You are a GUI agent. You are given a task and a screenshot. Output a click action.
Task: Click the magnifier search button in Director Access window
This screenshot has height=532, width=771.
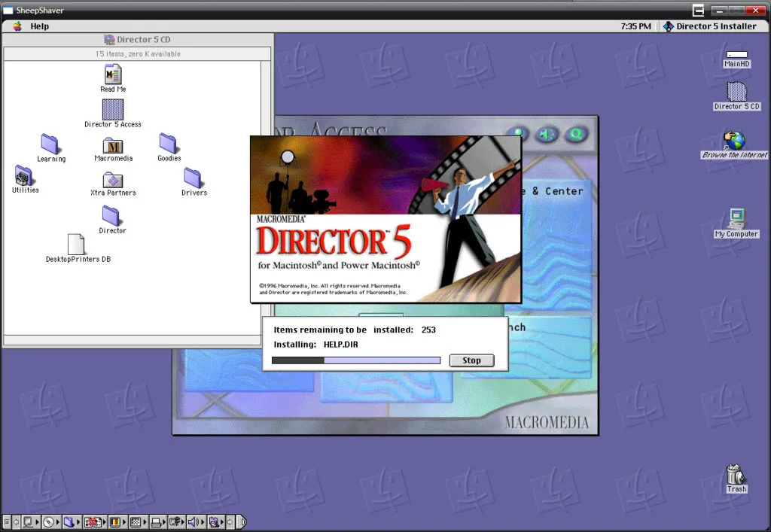(x=576, y=134)
